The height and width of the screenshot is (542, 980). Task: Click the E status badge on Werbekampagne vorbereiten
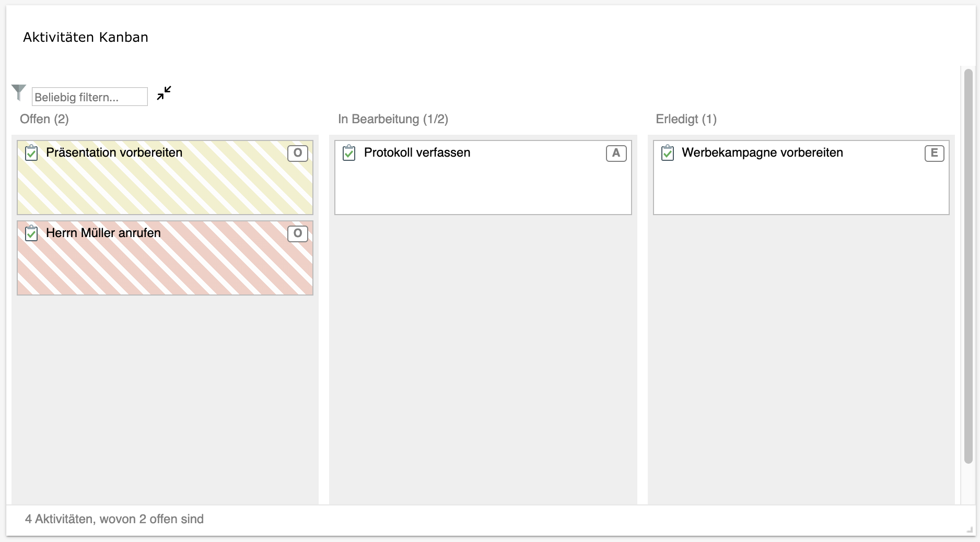click(934, 153)
